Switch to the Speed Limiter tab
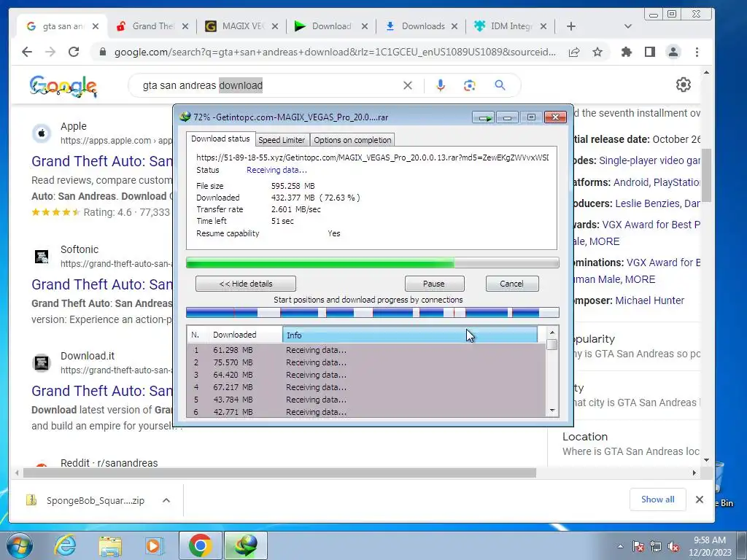The image size is (747, 560). point(282,140)
